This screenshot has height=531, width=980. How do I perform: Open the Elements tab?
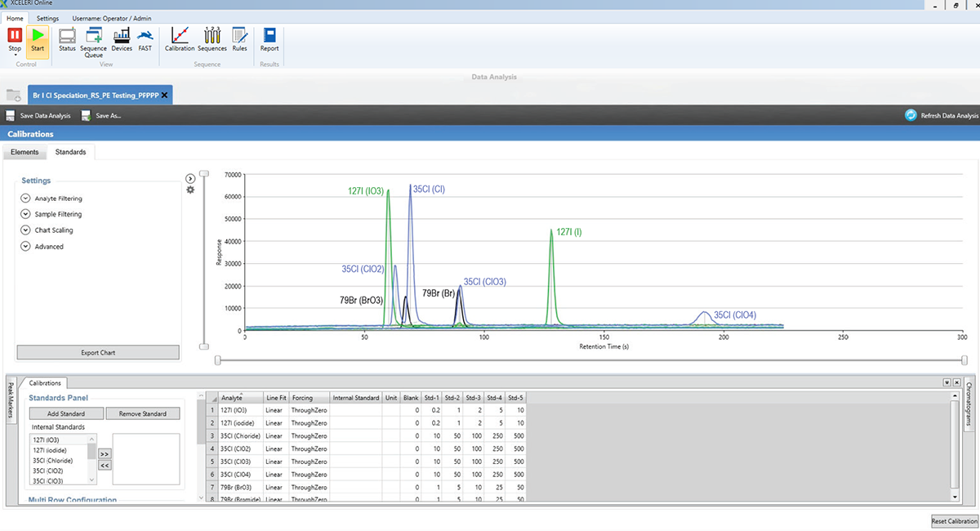[24, 152]
